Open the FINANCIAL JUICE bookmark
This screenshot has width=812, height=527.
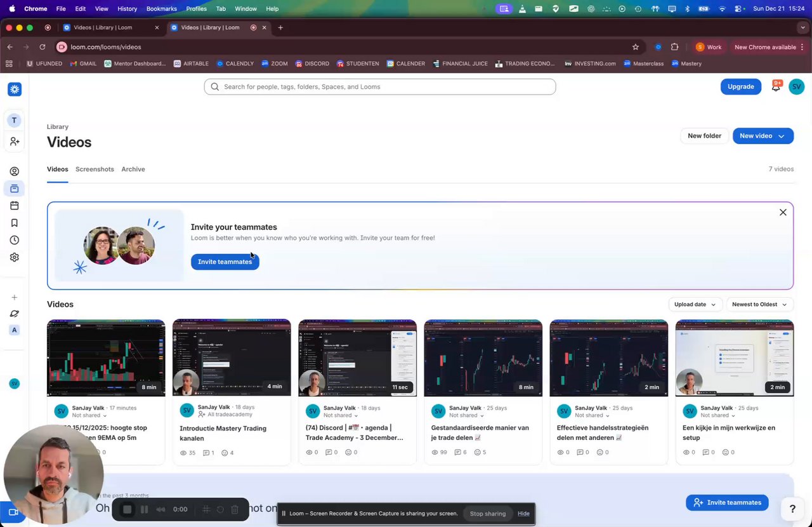click(461, 63)
